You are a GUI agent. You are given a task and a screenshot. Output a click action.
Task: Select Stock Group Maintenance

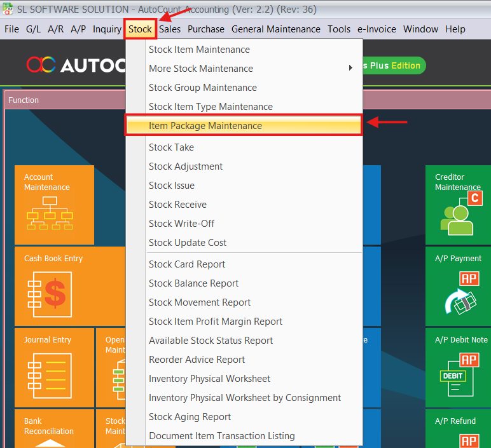tap(244, 88)
